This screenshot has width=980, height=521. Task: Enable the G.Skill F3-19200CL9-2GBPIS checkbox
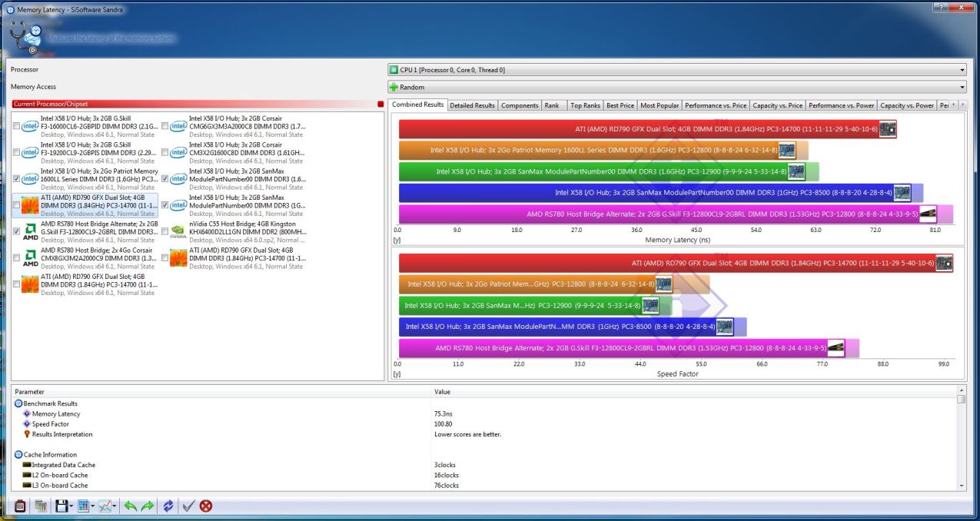(x=17, y=152)
